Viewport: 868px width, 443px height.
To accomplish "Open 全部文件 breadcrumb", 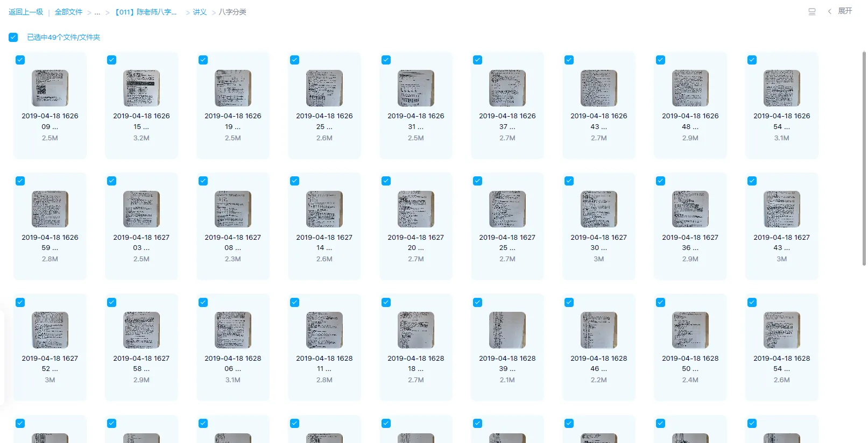I will [x=68, y=12].
